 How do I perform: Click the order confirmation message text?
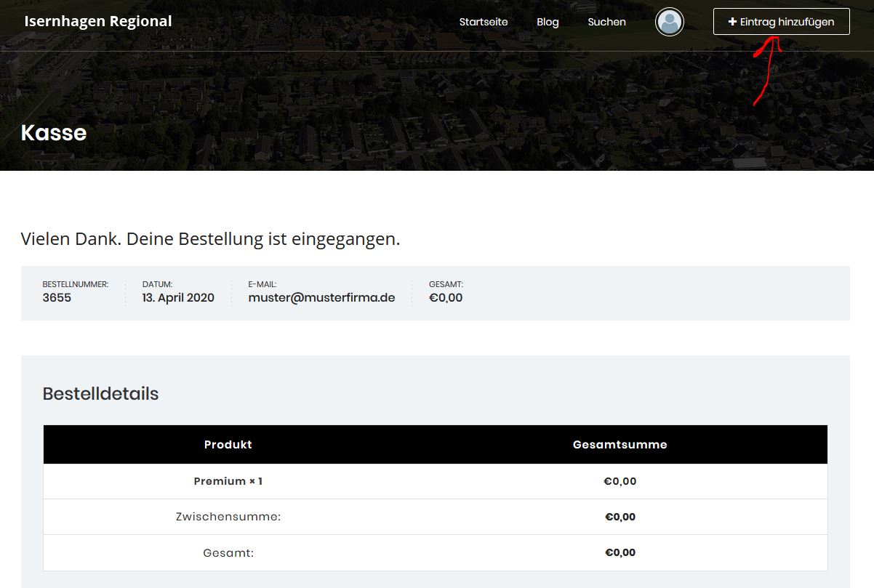[211, 238]
